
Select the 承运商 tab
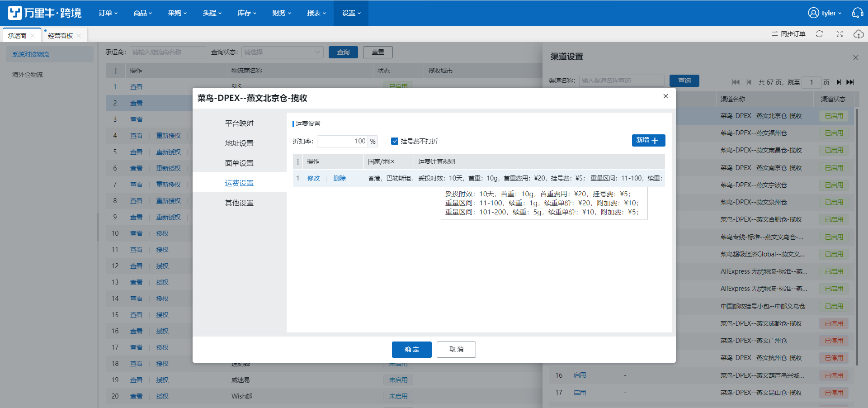click(17, 36)
